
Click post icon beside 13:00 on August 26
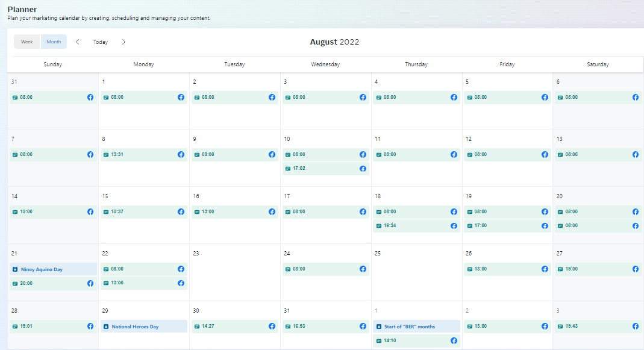pyautogui.click(x=469, y=269)
